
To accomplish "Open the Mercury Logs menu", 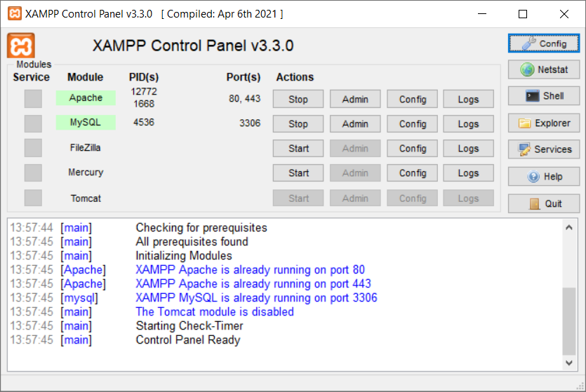I will point(468,173).
